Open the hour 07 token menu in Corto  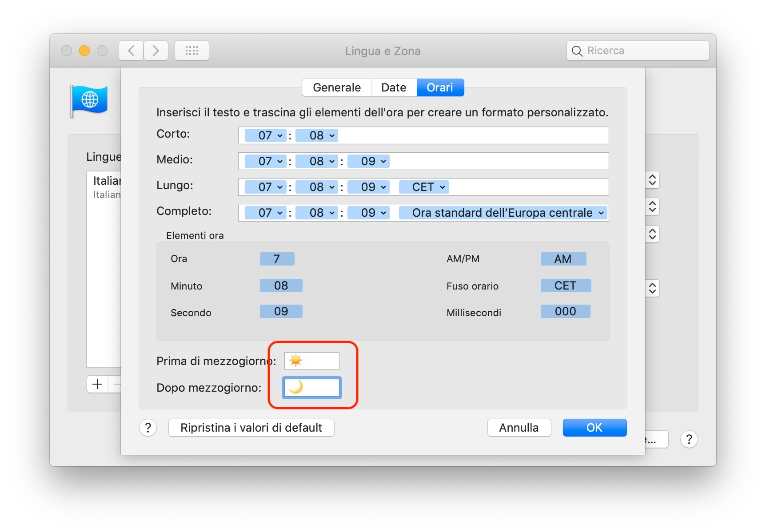[266, 135]
